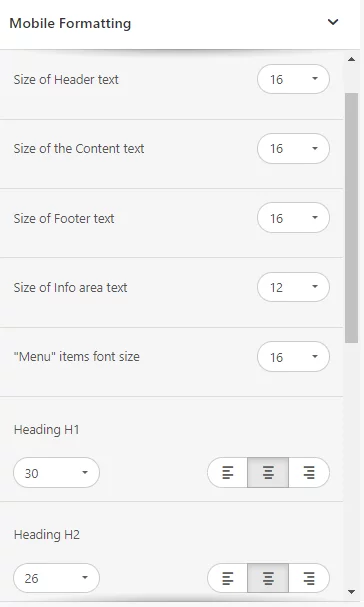Open the Size of Header text dropdown
The height and width of the screenshot is (607, 364).
(x=293, y=79)
